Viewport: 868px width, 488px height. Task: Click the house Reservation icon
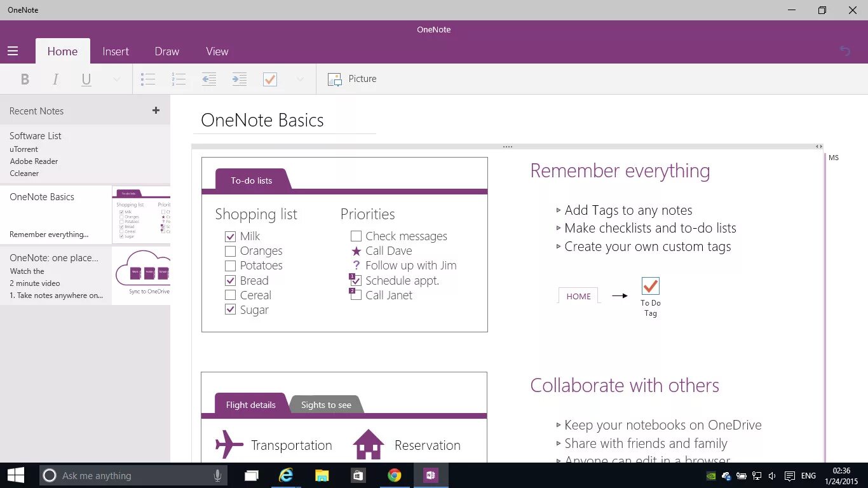369,444
